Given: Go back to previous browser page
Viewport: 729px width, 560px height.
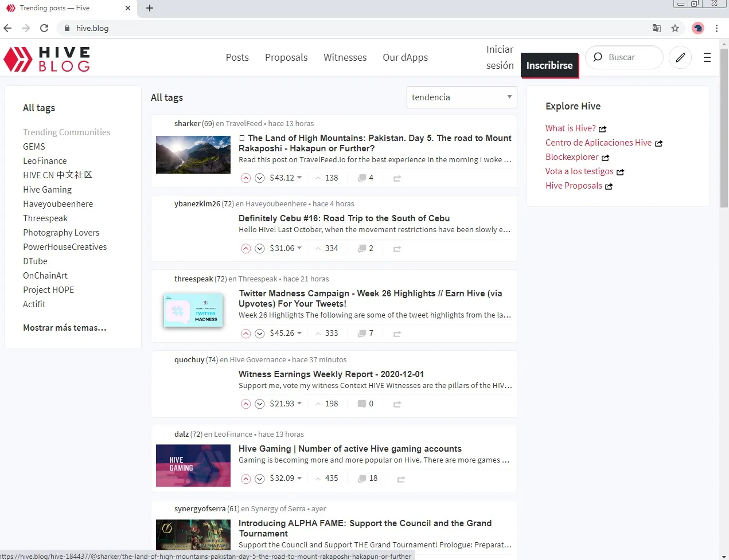Looking at the screenshot, I should coord(7,28).
